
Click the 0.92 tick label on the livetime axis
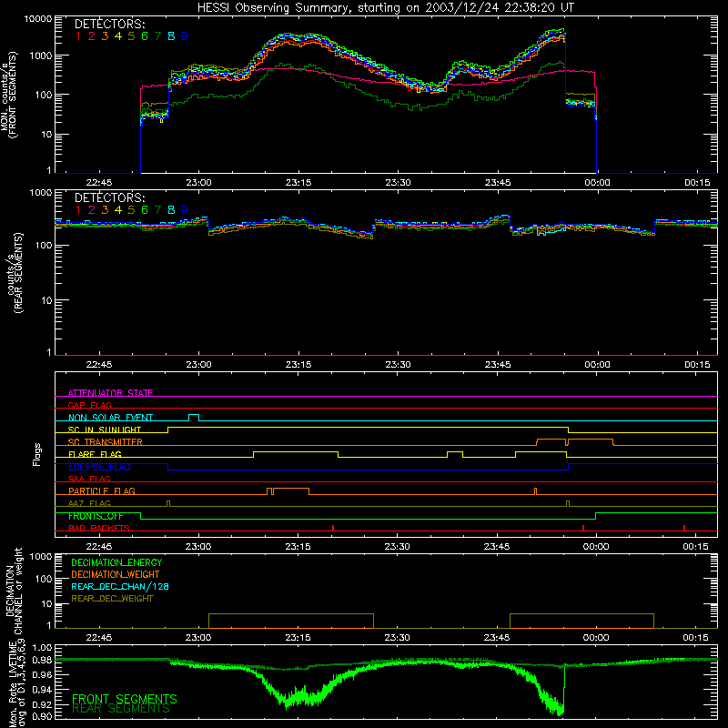(42, 704)
